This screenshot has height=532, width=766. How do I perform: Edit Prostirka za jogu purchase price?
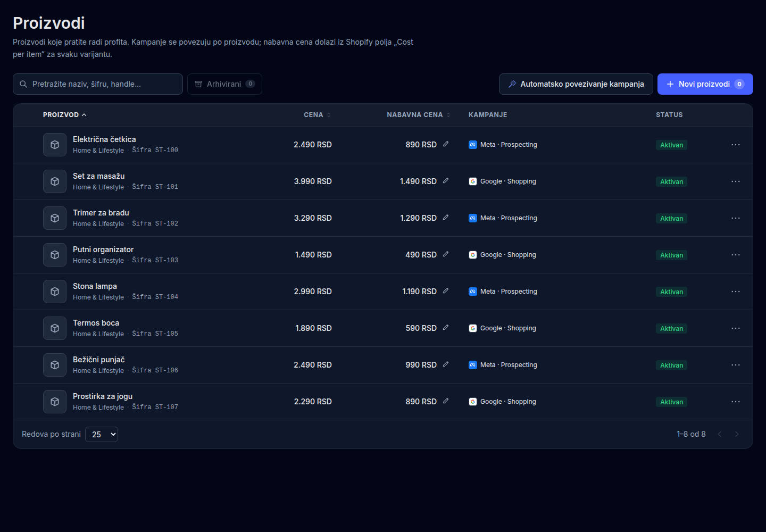[x=446, y=401]
